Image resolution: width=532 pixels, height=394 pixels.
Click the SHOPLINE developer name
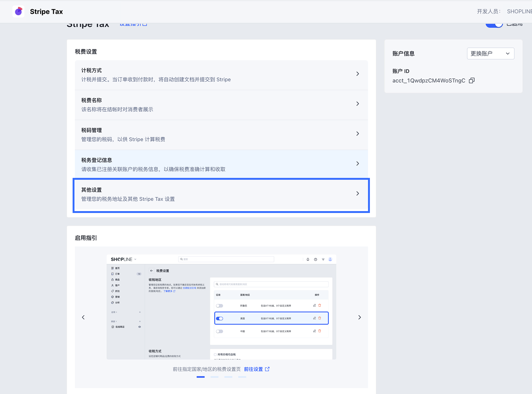519,11
